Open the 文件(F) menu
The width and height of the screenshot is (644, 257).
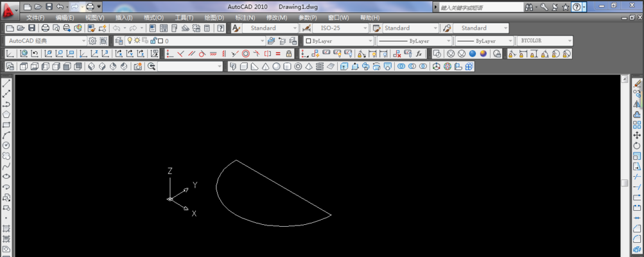tap(35, 17)
